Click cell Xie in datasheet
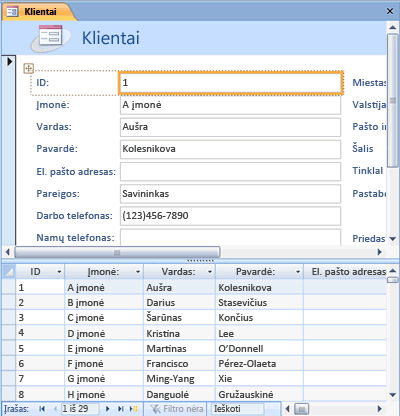 [259, 379]
